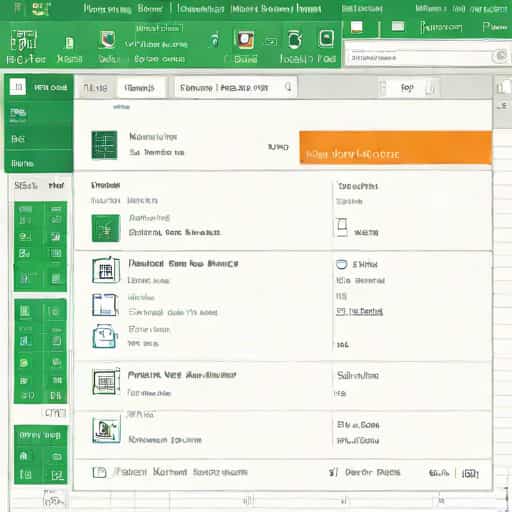Switch to the gray first tab above the list

(x=95, y=88)
